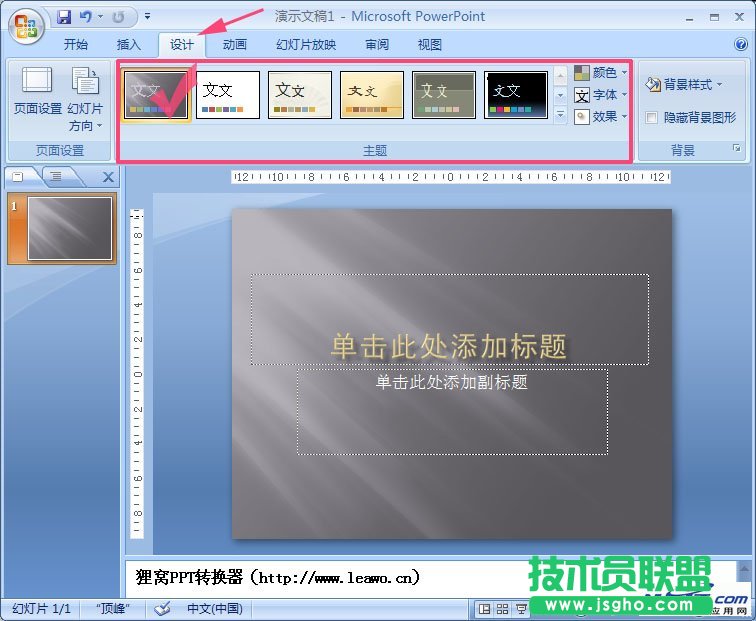Switch to the Slides thumbnail pane tab
756x621 pixels.
tap(18, 177)
